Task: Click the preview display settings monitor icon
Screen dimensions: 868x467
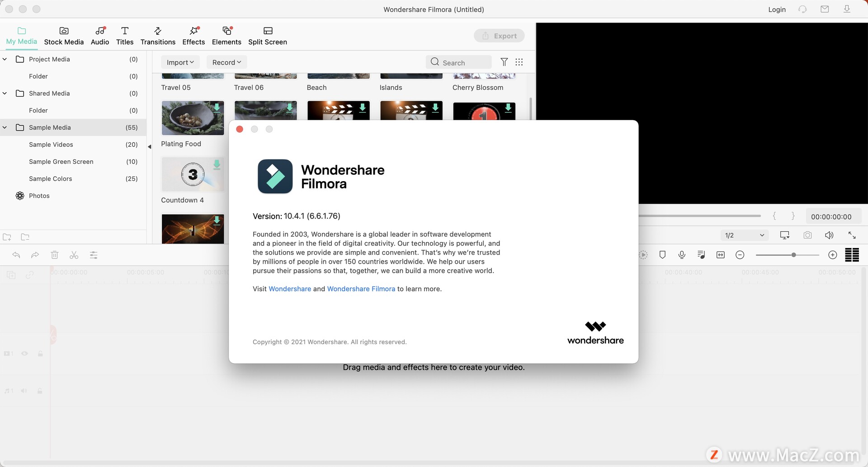Action: 785,235
